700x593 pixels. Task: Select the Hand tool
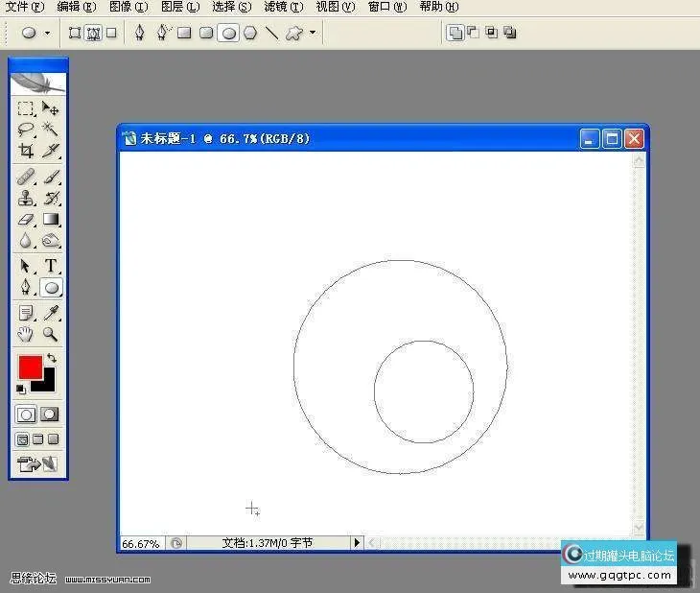click(x=26, y=334)
